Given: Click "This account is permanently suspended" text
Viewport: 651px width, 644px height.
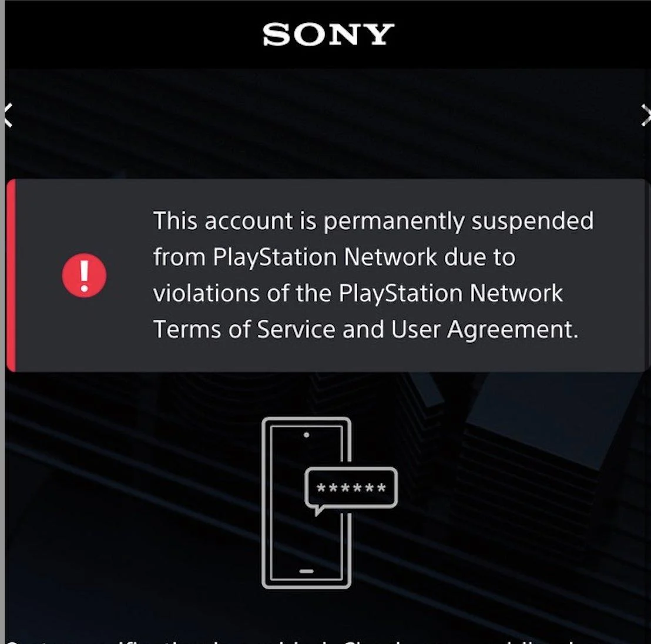Looking at the screenshot, I should click(374, 221).
